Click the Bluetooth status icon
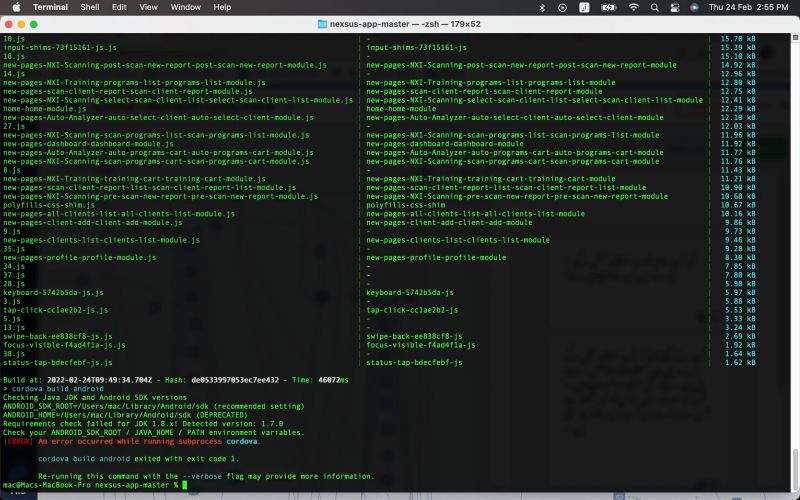The image size is (800, 500). coord(542,7)
